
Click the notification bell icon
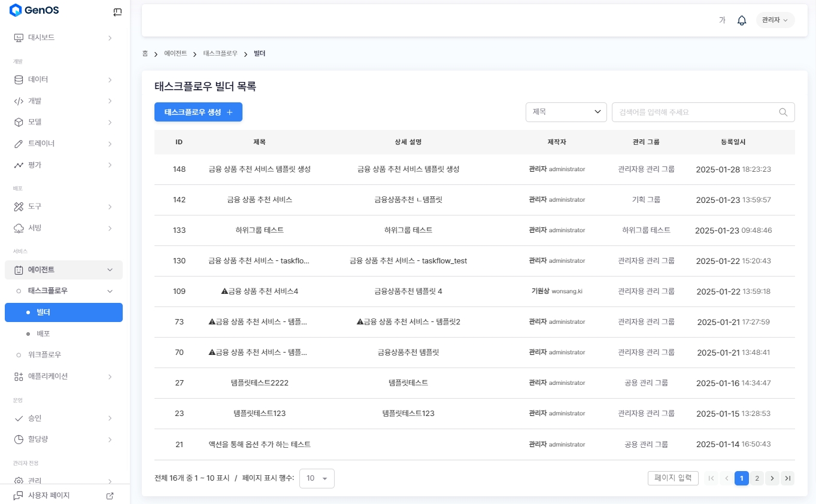tap(742, 20)
